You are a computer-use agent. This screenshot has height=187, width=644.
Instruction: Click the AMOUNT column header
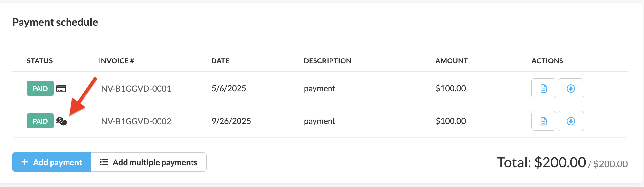[451, 61]
